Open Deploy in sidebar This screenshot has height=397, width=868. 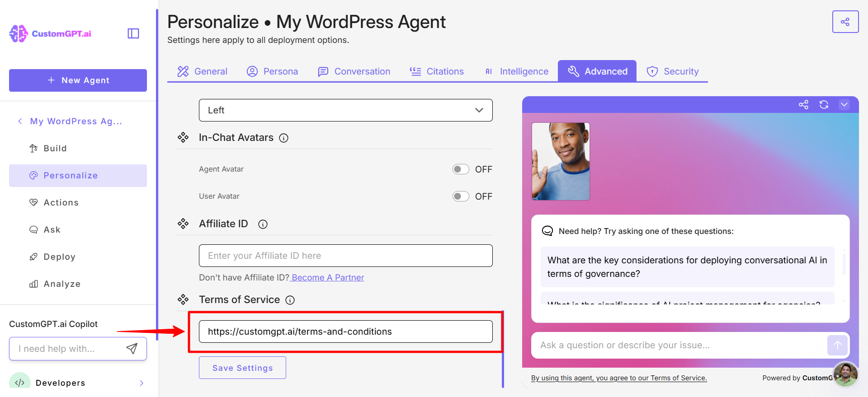point(78,257)
